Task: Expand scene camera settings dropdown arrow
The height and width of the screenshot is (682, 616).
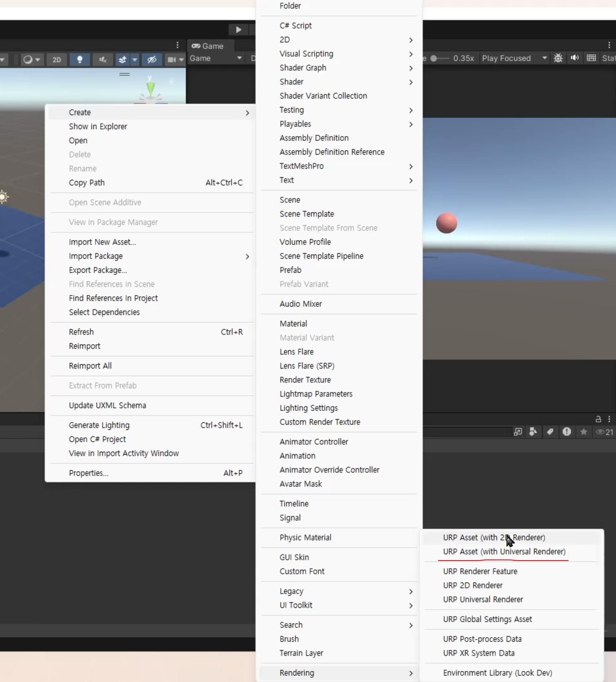Action: (x=181, y=60)
